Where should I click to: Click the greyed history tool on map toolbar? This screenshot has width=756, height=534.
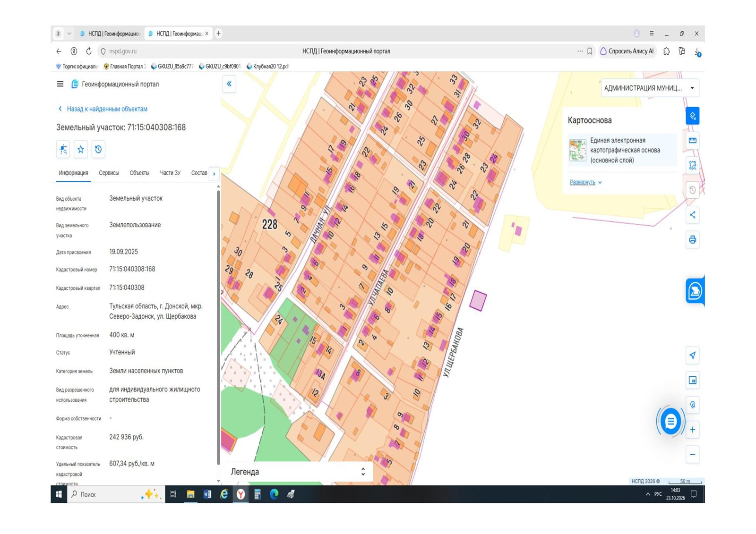pos(693,190)
